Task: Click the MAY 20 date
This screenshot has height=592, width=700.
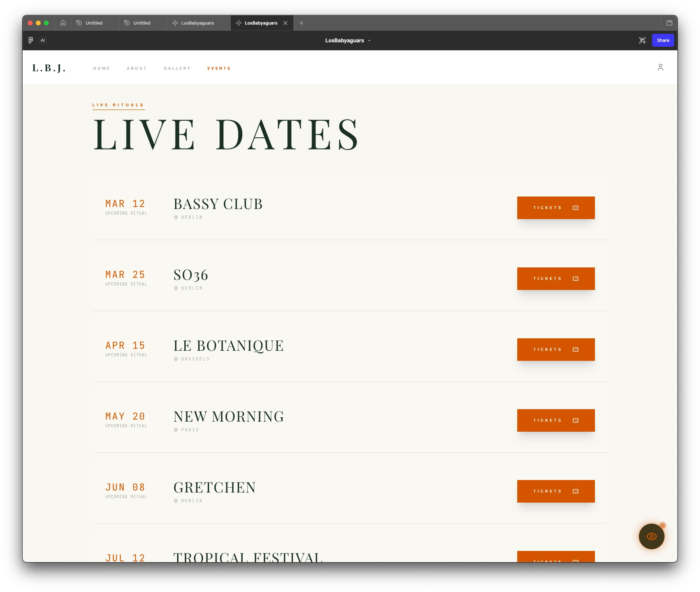Action: tap(125, 416)
